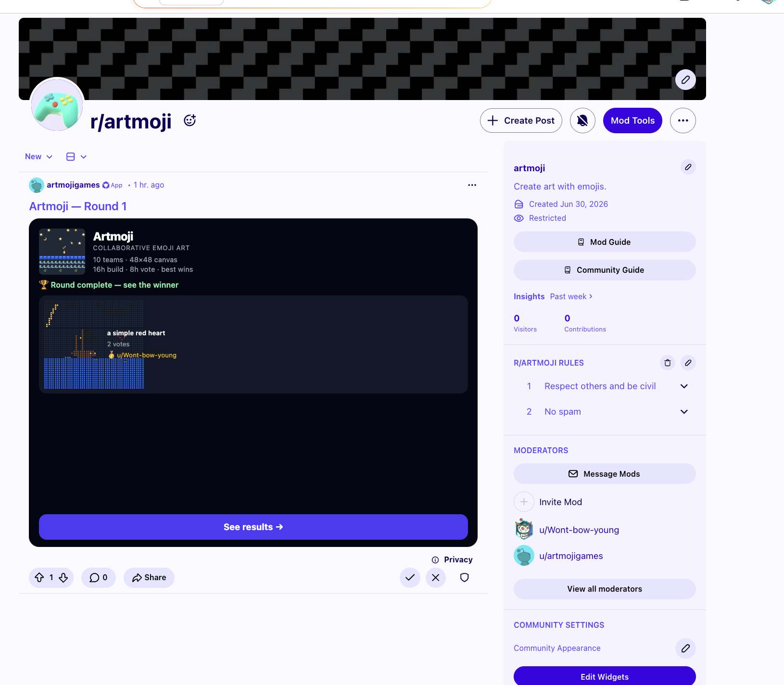Edit the r/artmoji rules
This screenshot has height=685, width=784.
point(688,363)
